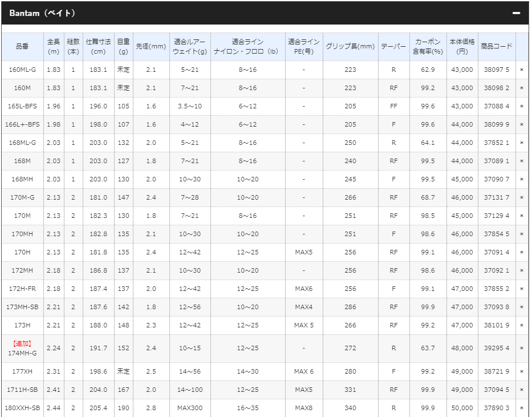Click the 本体価格(円) column header
Viewport: 532px width, 417px height.
(461, 47)
